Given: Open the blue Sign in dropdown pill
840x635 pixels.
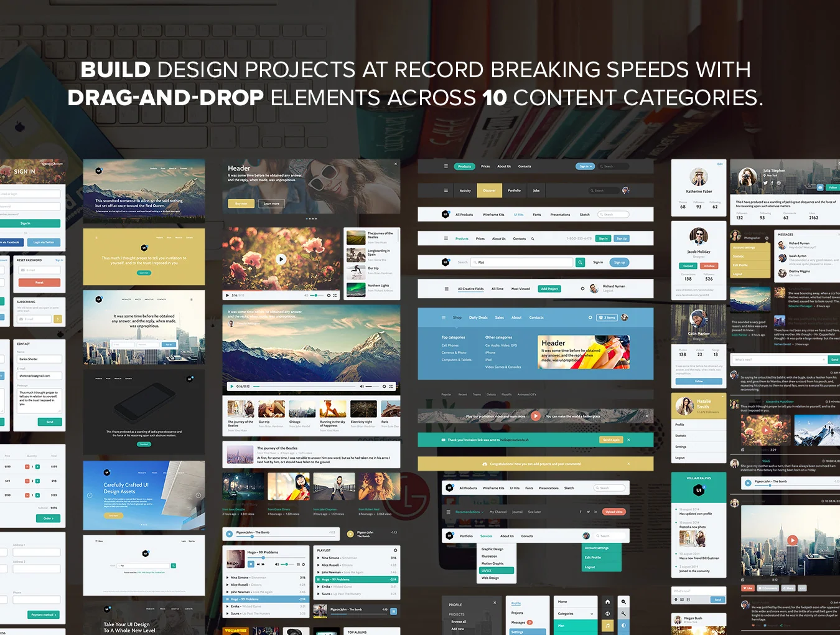Looking at the screenshot, I should tap(586, 166).
